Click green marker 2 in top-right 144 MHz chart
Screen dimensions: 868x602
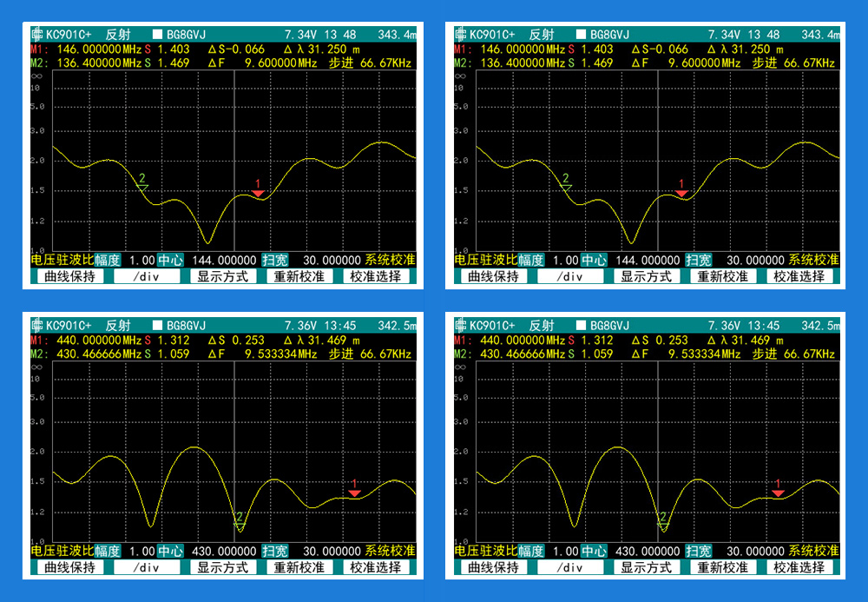click(x=567, y=185)
